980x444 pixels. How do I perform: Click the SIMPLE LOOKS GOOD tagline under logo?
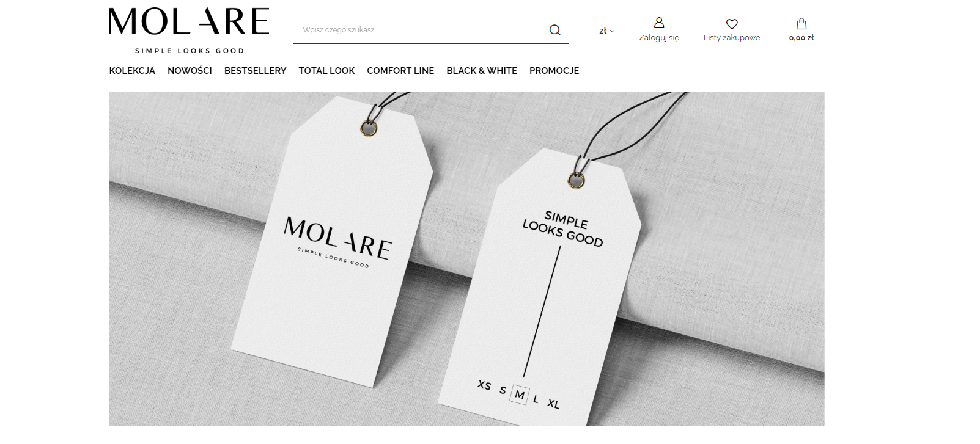190,51
